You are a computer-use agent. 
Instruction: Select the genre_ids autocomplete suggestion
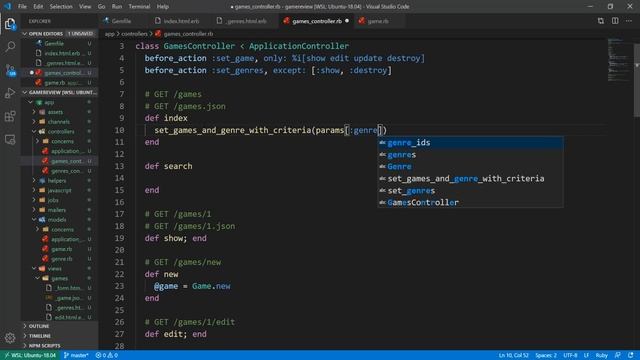(470, 142)
